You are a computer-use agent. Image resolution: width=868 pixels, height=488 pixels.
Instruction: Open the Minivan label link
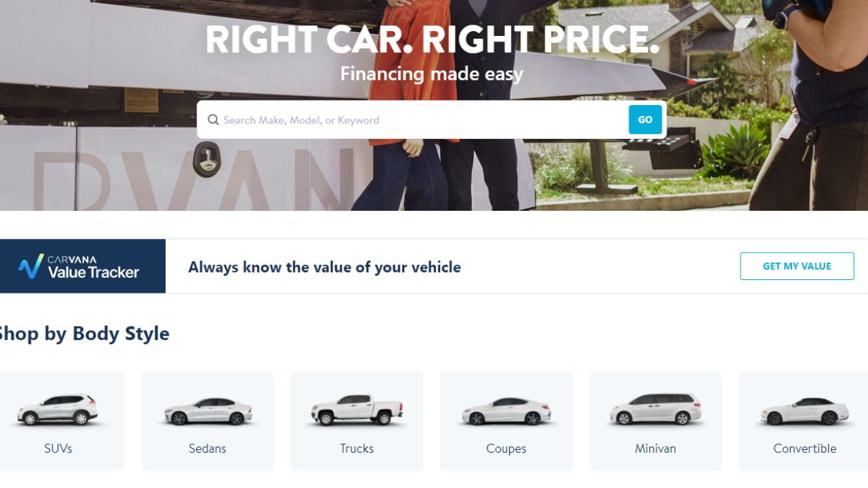pyautogui.click(x=655, y=448)
